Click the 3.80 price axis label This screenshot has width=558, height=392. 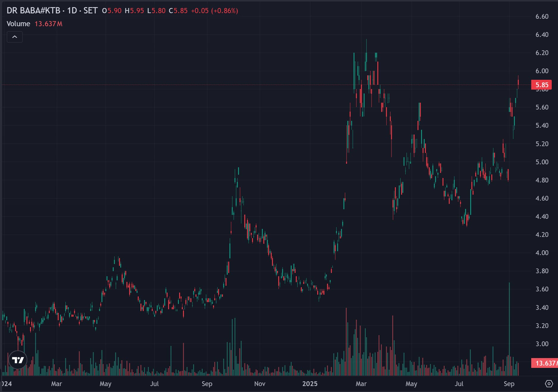coord(542,271)
